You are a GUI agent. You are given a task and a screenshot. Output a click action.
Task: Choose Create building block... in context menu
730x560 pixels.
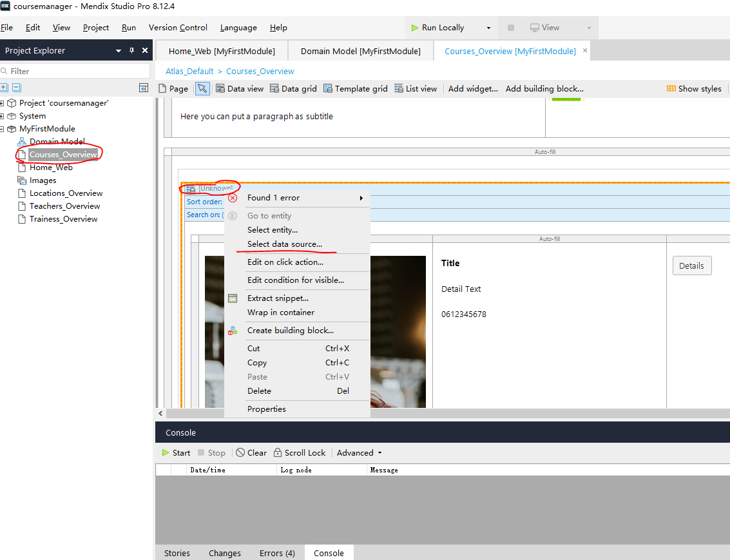297,331
